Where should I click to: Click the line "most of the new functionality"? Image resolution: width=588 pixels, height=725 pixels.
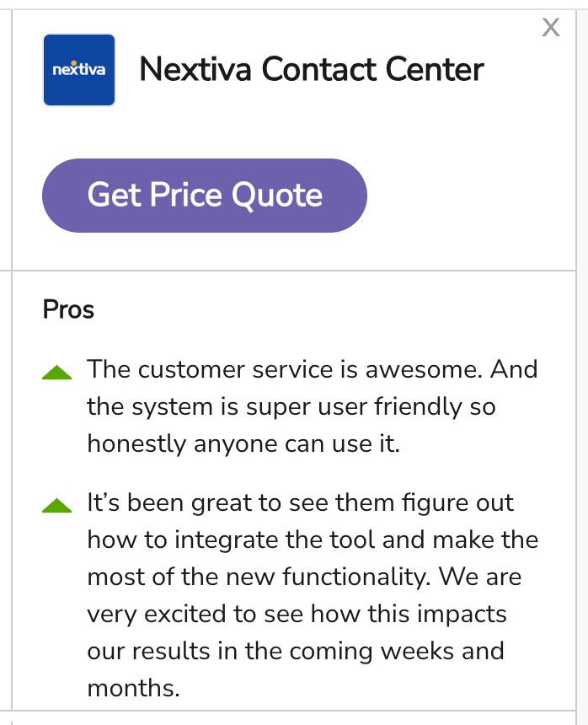point(304,577)
